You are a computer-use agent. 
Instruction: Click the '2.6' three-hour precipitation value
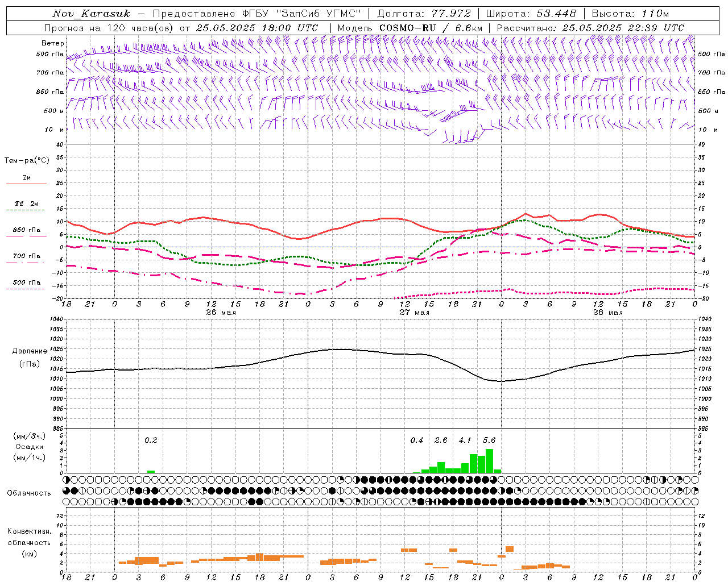[x=441, y=440]
